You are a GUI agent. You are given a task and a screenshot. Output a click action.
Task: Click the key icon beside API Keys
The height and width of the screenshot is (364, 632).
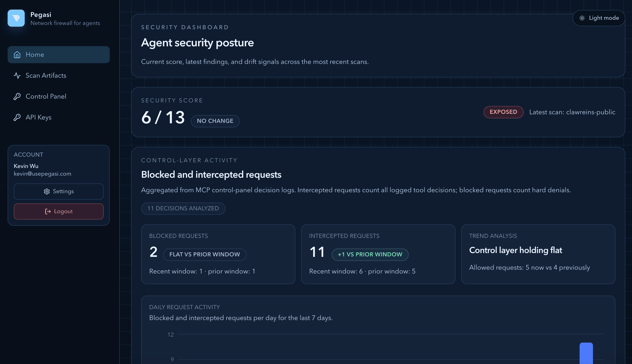(x=17, y=117)
